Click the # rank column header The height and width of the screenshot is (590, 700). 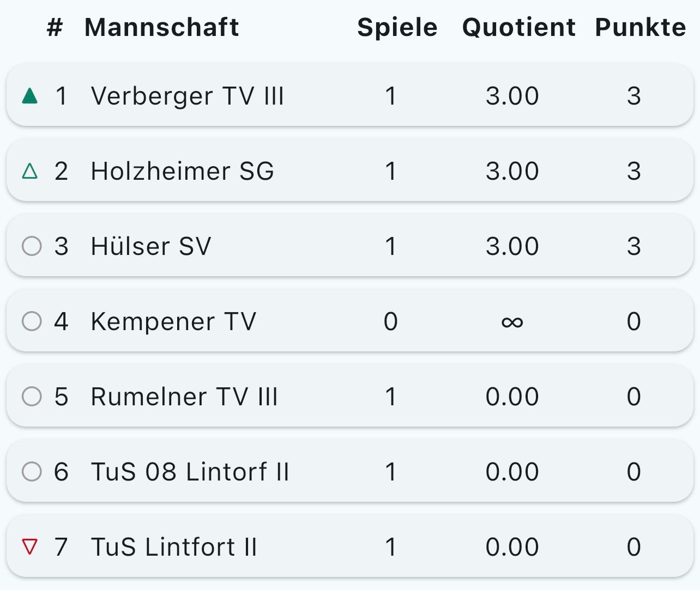(x=55, y=27)
